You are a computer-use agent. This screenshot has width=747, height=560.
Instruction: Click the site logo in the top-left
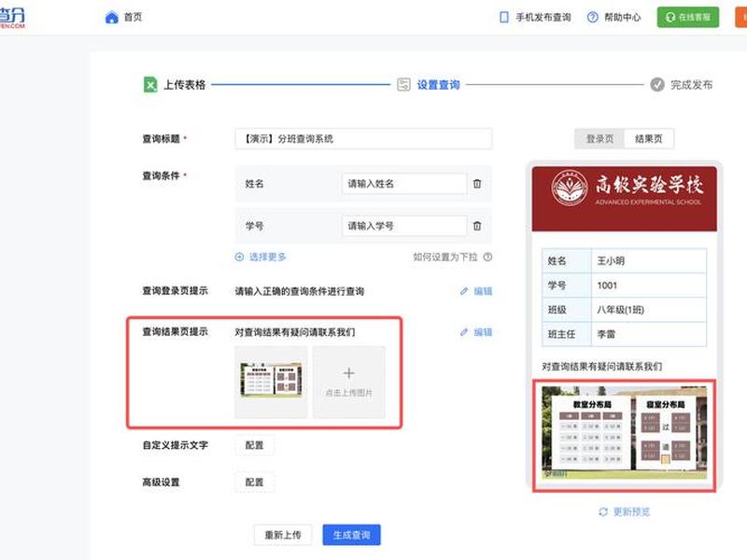(x=12, y=18)
